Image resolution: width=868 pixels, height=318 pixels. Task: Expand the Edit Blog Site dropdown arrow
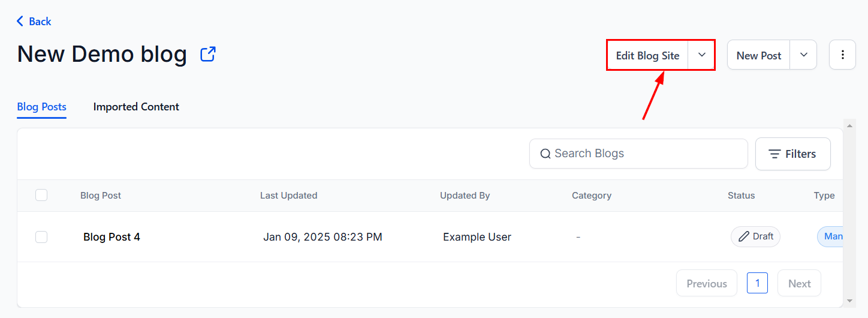click(x=702, y=55)
